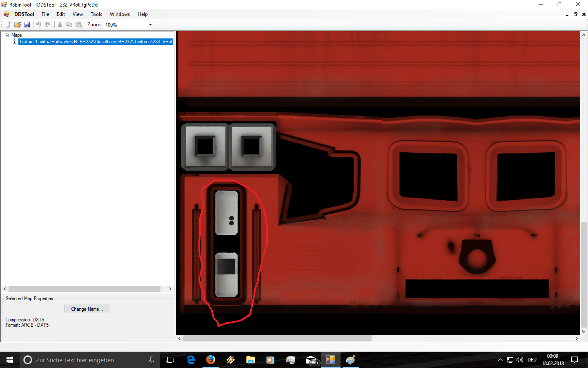Open the Windows Start menu
Screen dimensions: 588x368
(10, 360)
